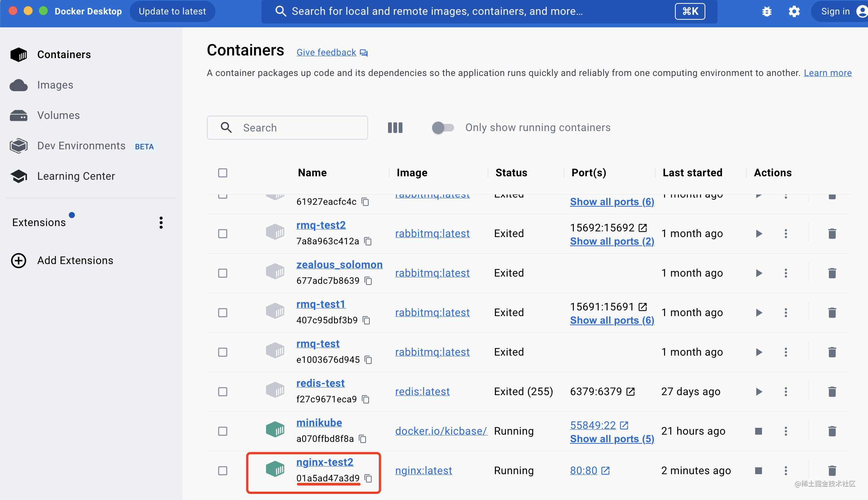Select the zealous_solomon container checkbox

223,273
